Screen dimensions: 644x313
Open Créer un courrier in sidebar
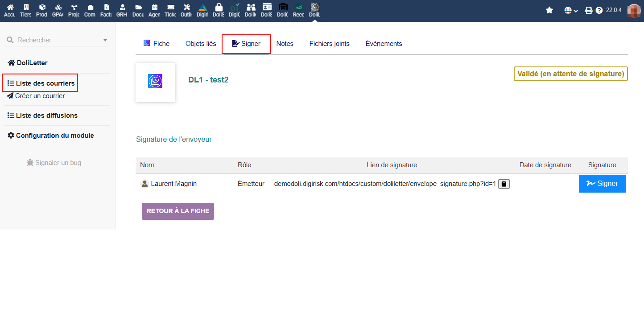pos(40,96)
